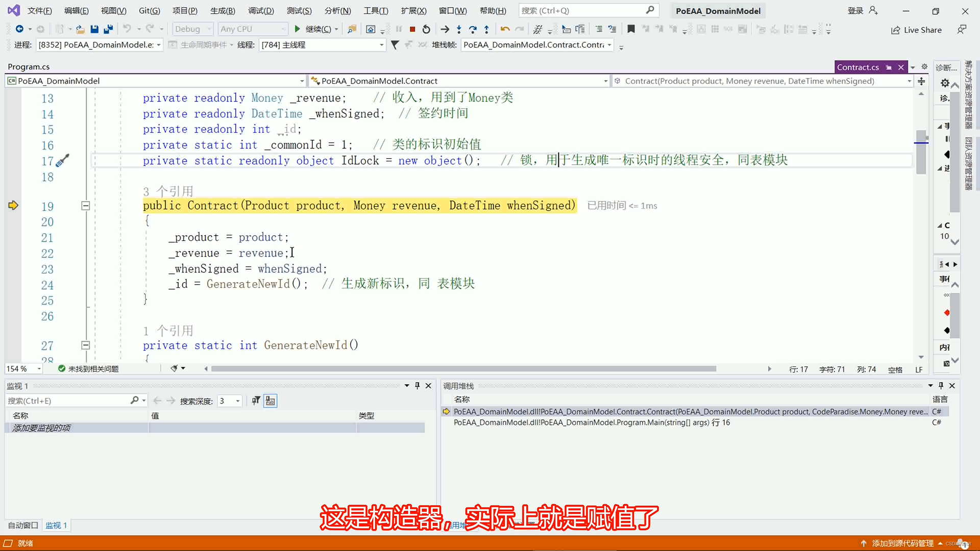Viewport: 980px width, 551px height.
Task: Click the editor vertical scrollbar thumb
Action: pyautogui.click(x=921, y=152)
